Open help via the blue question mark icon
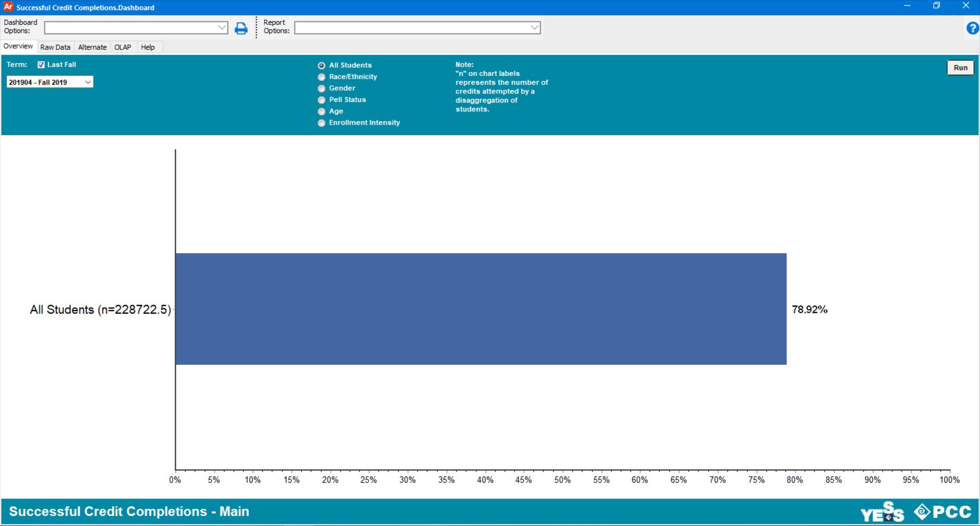This screenshot has height=526, width=980. pyautogui.click(x=972, y=29)
